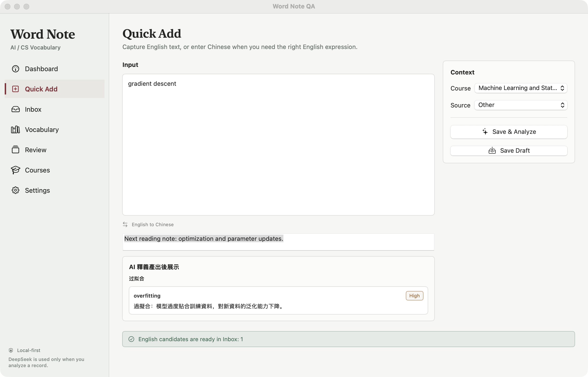Click the Save Draft button
This screenshot has width=588, height=377.
[x=509, y=151]
